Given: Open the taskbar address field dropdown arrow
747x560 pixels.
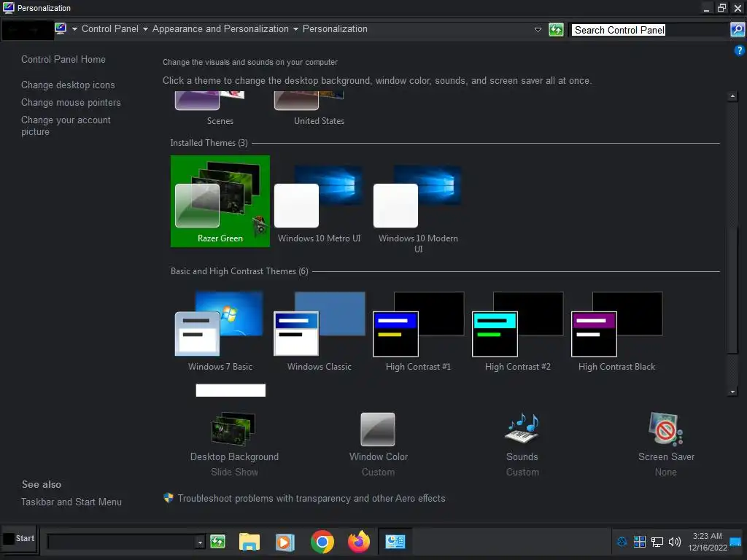Looking at the screenshot, I should (x=200, y=542).
